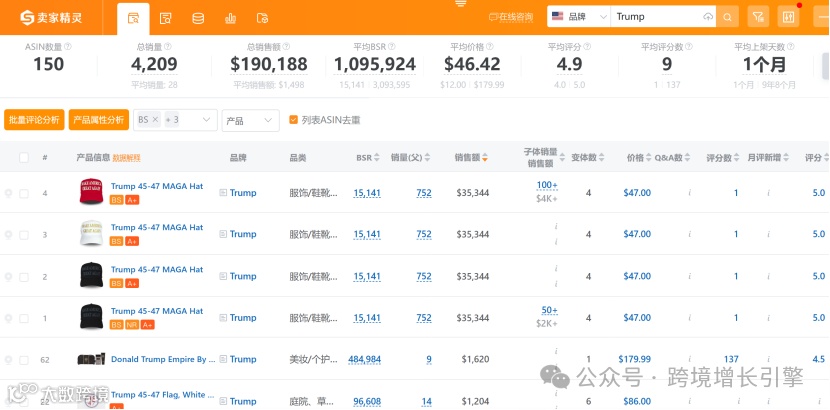Open Trump 45-47 Flag, White product link

pos(162,395)
